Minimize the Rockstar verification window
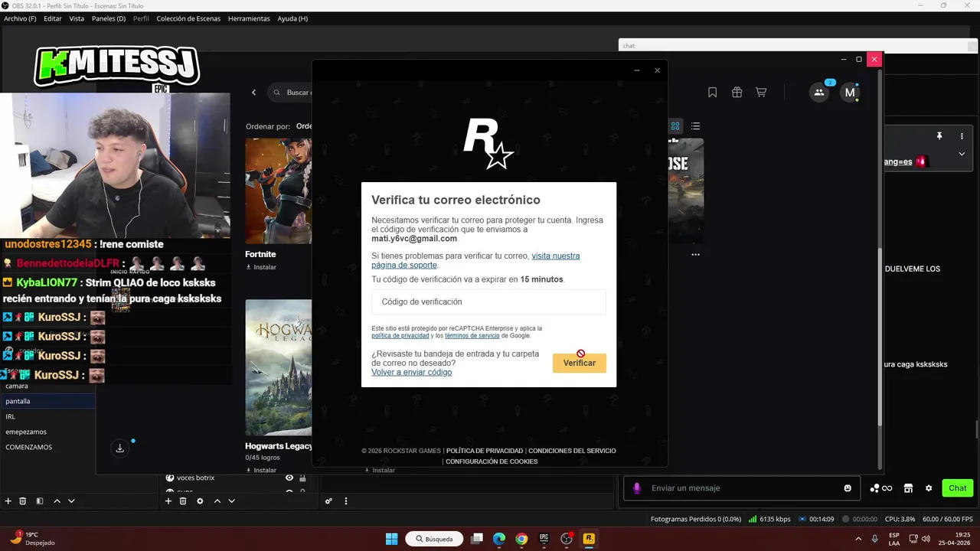Screen dimensions: 980x551 [x=637, y=70]
